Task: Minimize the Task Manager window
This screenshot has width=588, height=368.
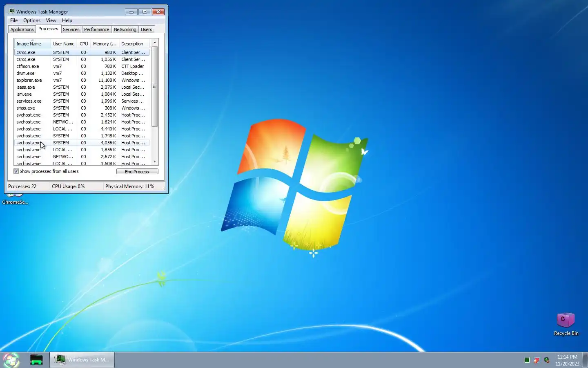Action: click(131, 12)
